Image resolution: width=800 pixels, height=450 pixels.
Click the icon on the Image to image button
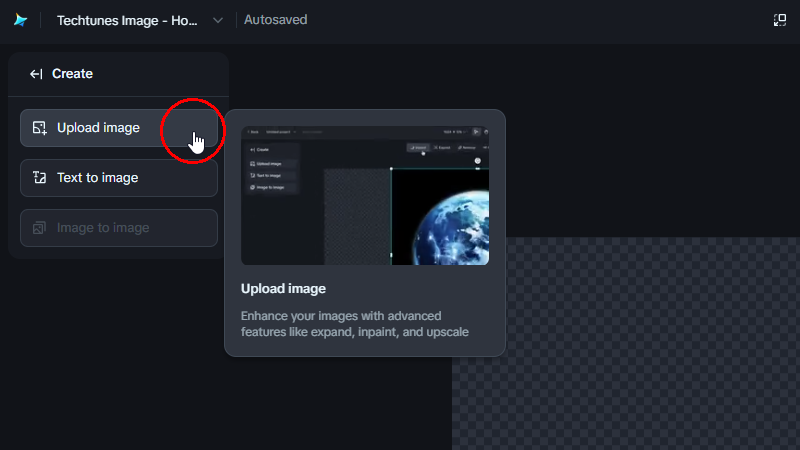tap(40, 228)
